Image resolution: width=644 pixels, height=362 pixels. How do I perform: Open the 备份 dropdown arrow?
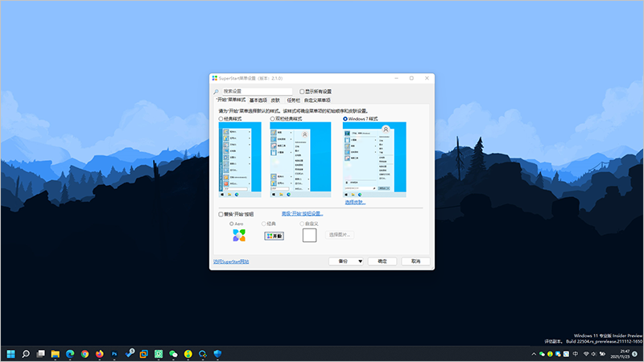tap(360, 261)
